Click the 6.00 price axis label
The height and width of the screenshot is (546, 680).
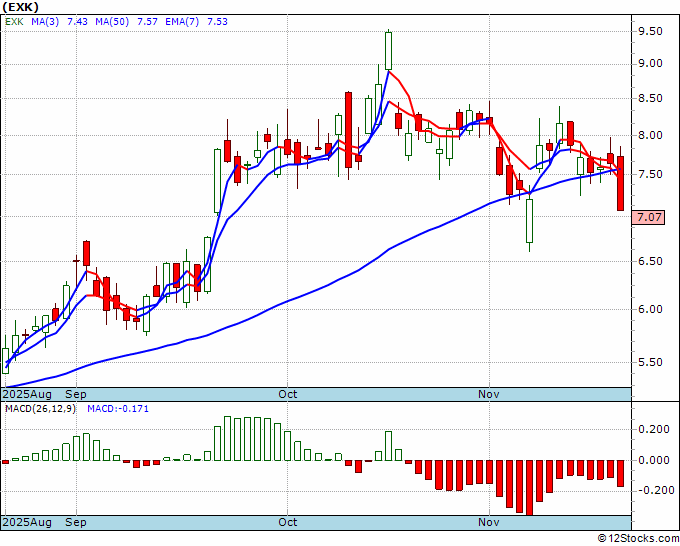point(650,309)
